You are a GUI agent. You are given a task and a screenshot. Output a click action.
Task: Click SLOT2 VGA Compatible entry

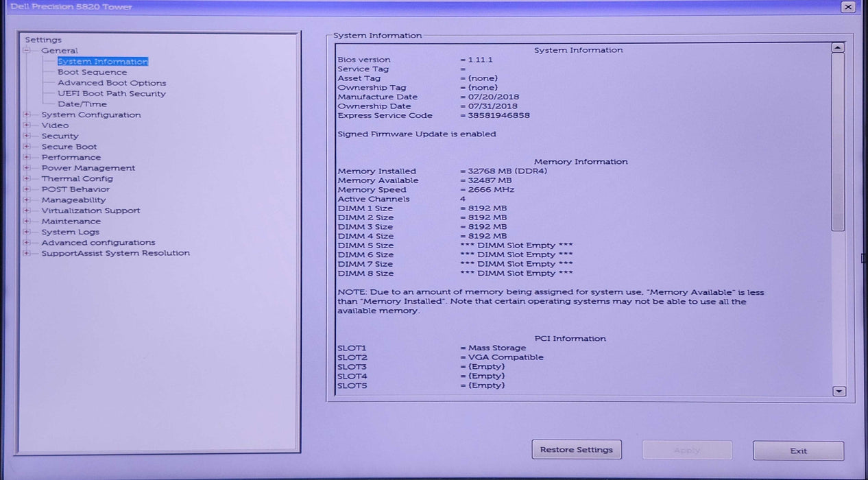(x=440, y=357)
